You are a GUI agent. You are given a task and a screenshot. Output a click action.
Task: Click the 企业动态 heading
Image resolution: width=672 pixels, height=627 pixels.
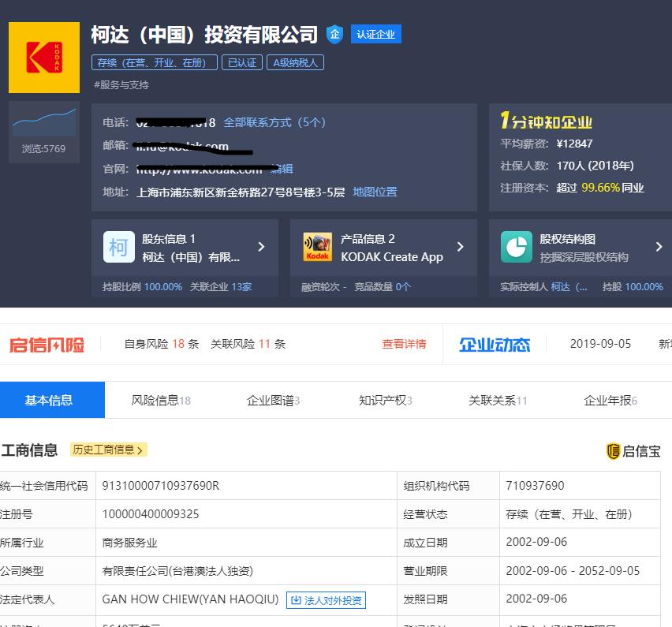[x=495, y=345]
